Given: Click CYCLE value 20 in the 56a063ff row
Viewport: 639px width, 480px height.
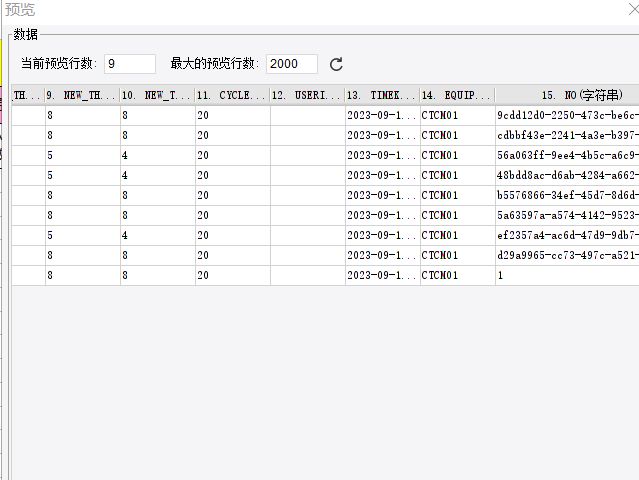Looking at the screenshot, I should point(233,155).
